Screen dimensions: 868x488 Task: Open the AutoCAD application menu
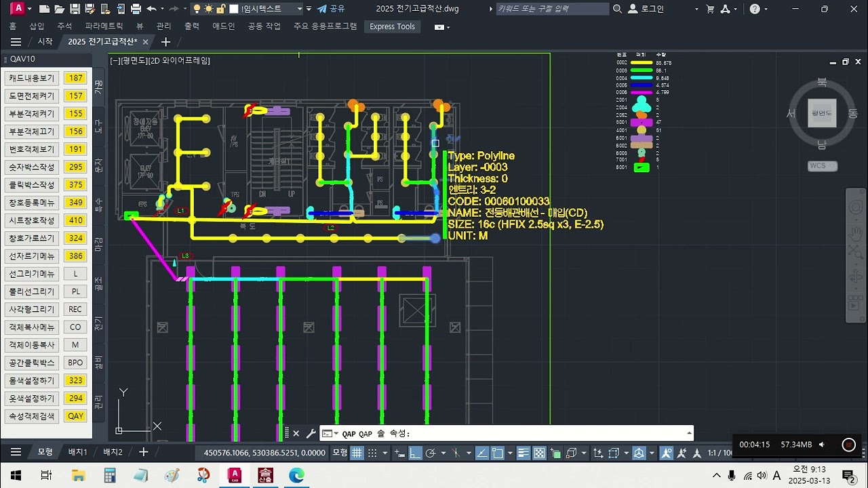pyautogui.click(x=18, y=9)
